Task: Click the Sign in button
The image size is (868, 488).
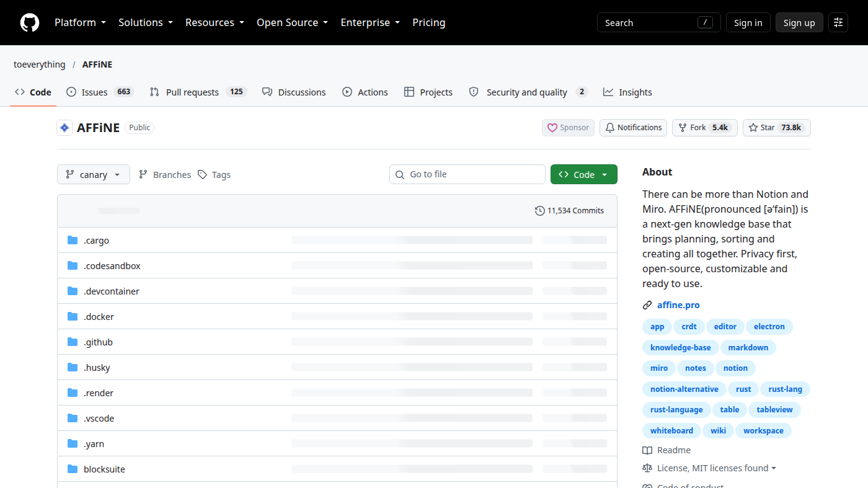Action: tap(748, 22)
